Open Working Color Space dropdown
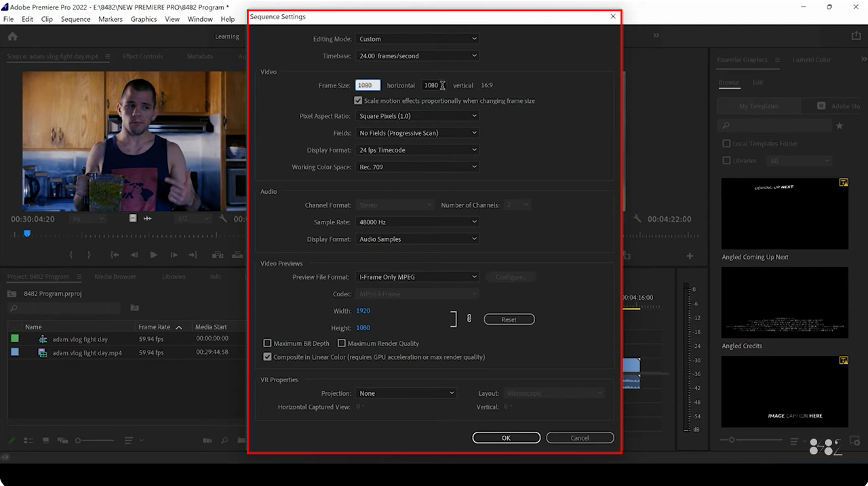868x486 pixels. click(x=417, y=167)
